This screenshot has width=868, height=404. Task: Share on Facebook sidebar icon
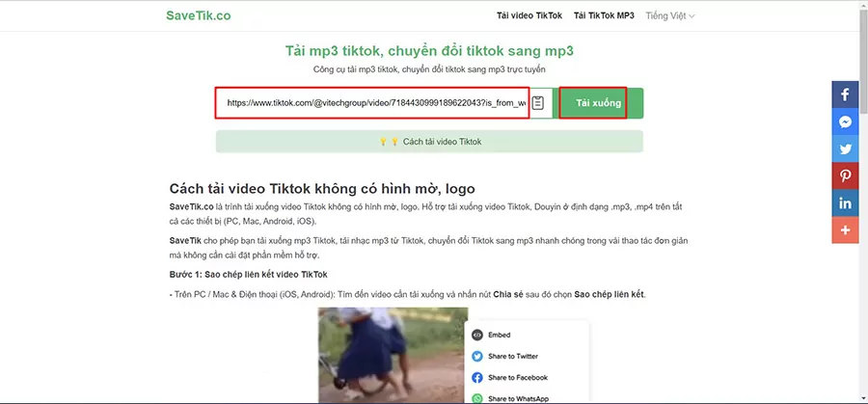pyautogui.click(x=845, y=94)
